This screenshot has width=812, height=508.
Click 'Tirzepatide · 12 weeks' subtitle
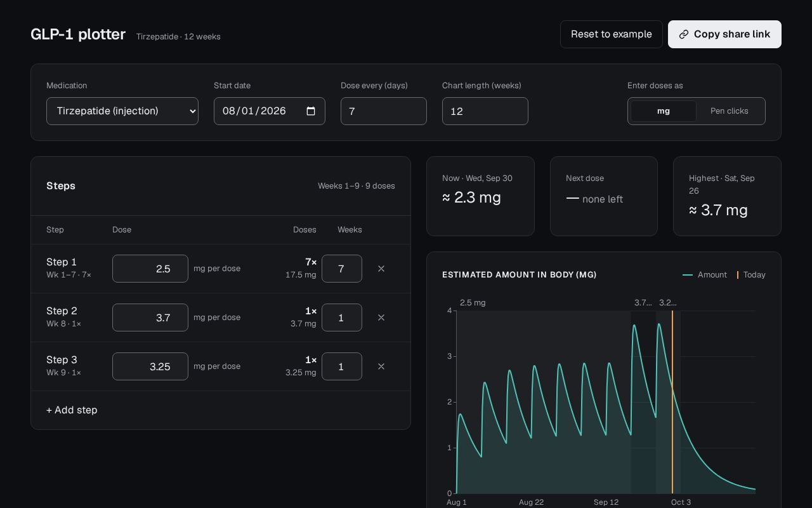click(178, 37)
